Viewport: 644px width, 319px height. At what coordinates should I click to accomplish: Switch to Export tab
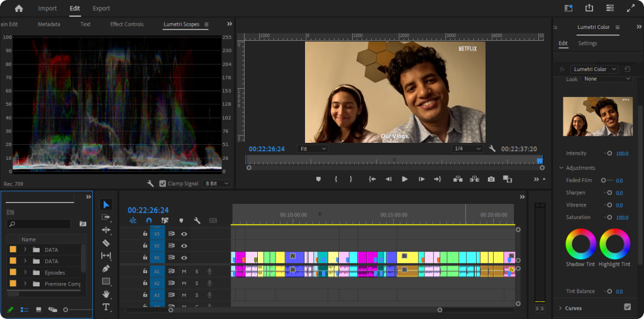tap(101, 8)
